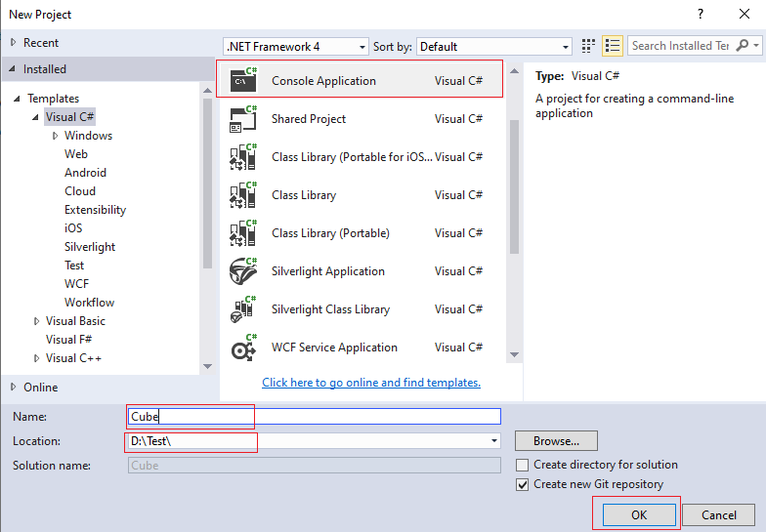766x532 pixels.
Task: Select the Android template category
Action: [x=85, y=172]
